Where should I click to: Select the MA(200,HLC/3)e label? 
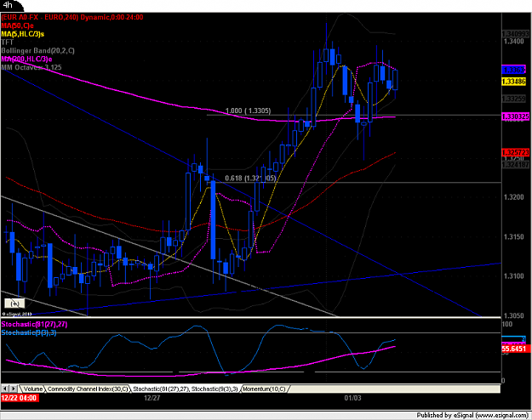(x=26, y=59)
